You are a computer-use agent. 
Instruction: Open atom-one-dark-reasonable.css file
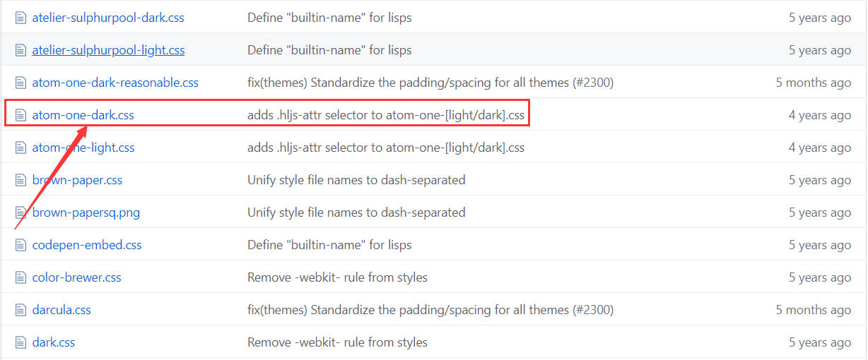pos(115,83)
